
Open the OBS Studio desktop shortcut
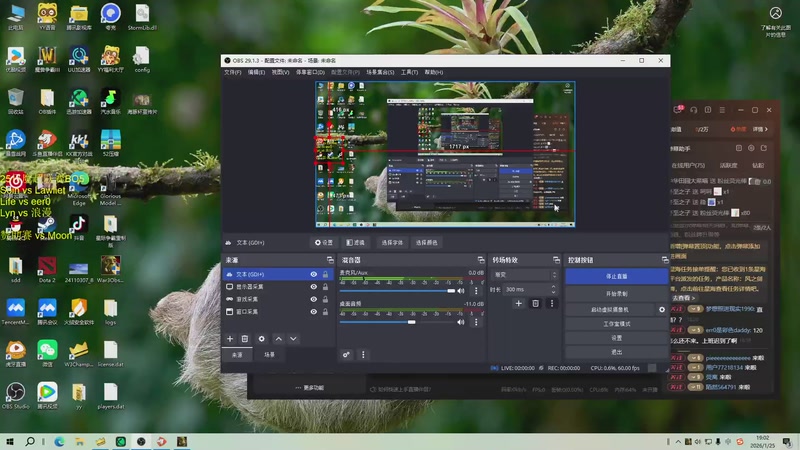point(15,395)
